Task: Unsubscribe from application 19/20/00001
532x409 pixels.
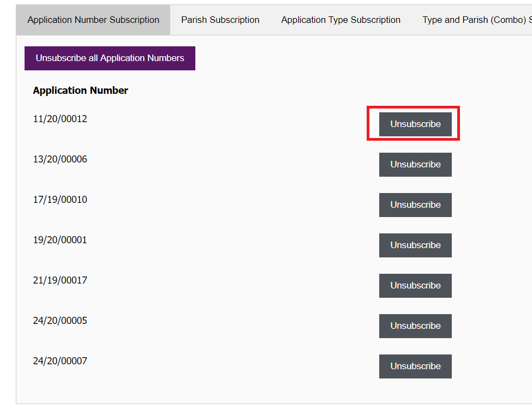Action: pyautogui.click(x=415, y=245)
